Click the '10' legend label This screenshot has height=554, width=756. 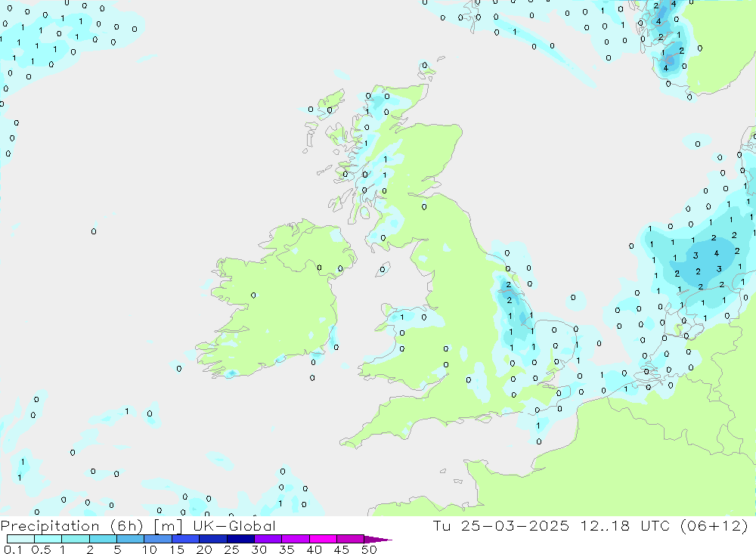pos(150,549)
